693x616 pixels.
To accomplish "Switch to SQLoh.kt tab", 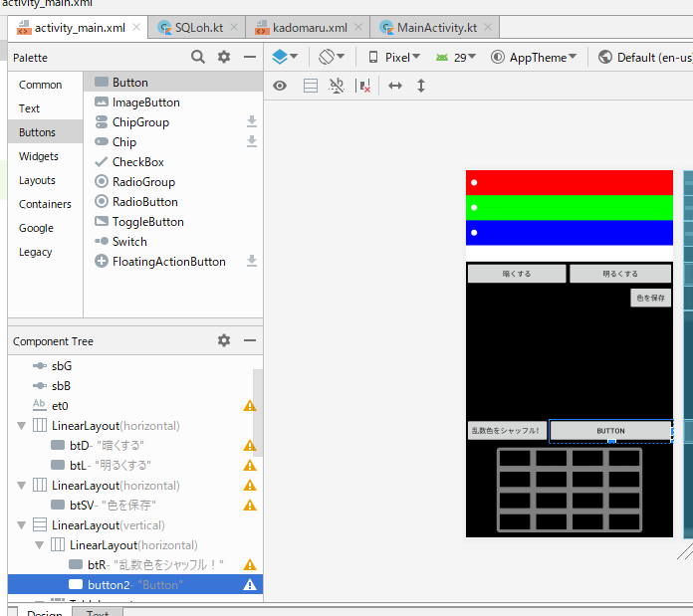I will tap(197, 28).
